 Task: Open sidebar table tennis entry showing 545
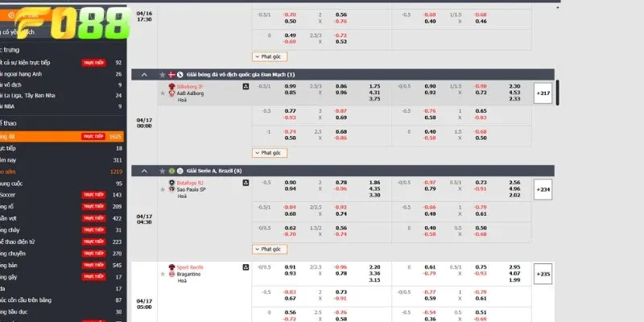point(62,266)
